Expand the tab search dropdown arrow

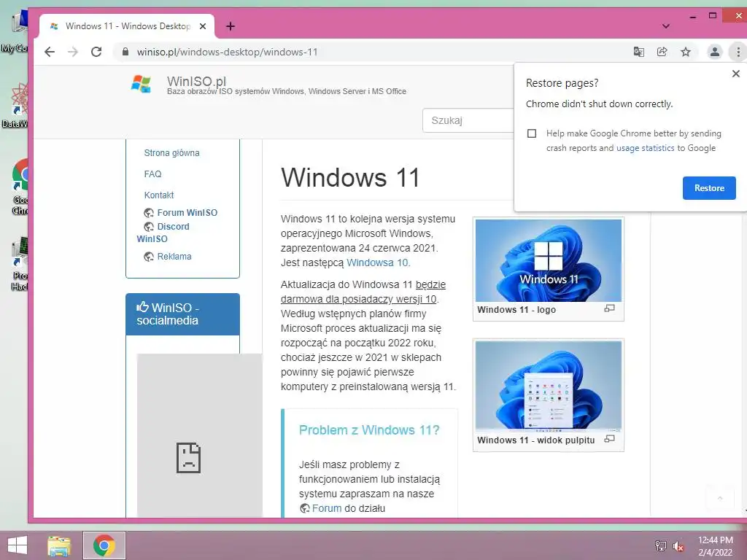point(666,26)
